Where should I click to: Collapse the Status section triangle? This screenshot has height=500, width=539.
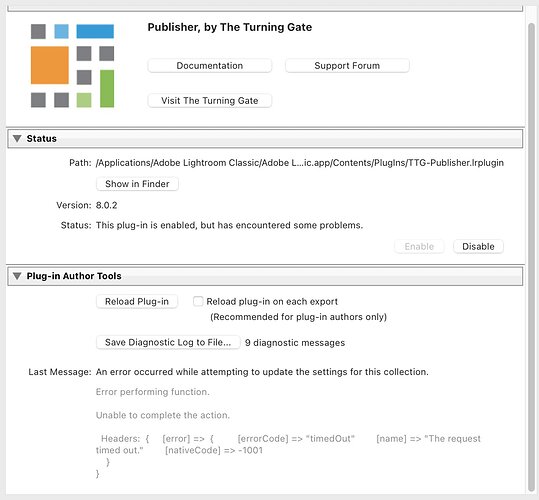17,138
